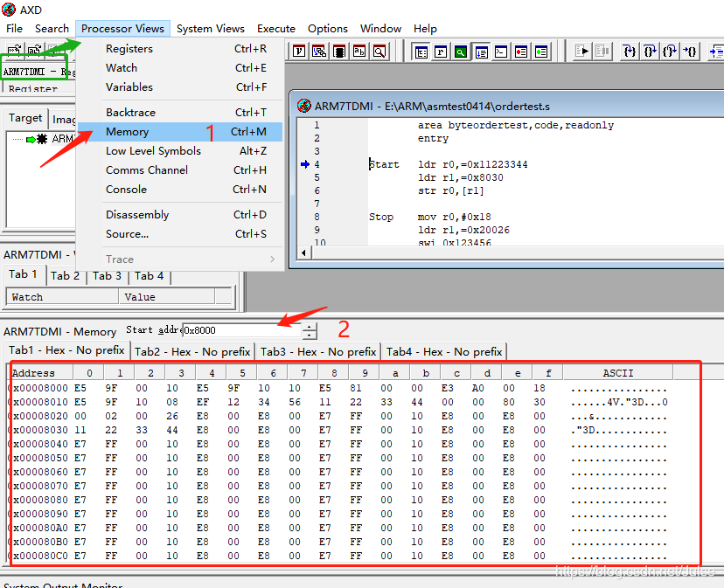724x588 pixels.
Task: Switch to Watch pane Tab 4
Action: click(x=150, y=276)
